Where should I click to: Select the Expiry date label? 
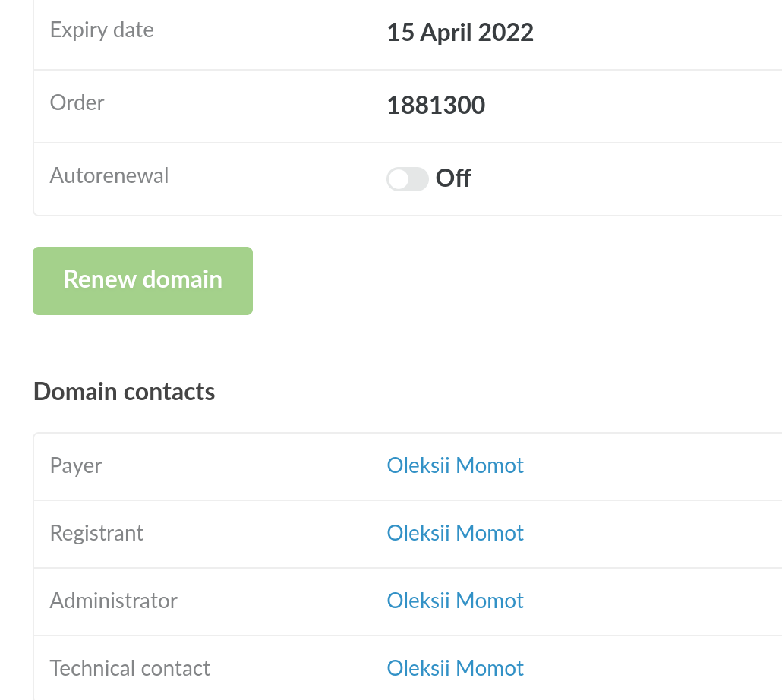102,30
